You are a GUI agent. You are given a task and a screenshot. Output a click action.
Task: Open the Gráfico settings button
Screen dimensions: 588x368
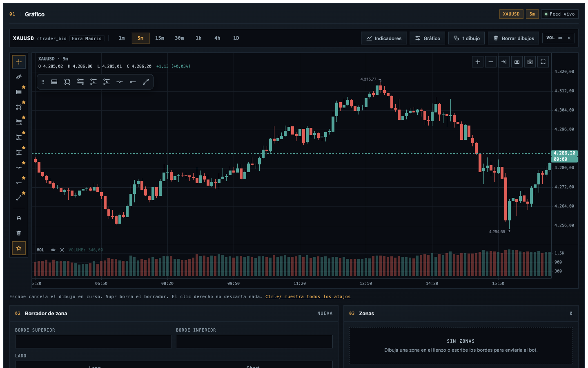(428, 38)
